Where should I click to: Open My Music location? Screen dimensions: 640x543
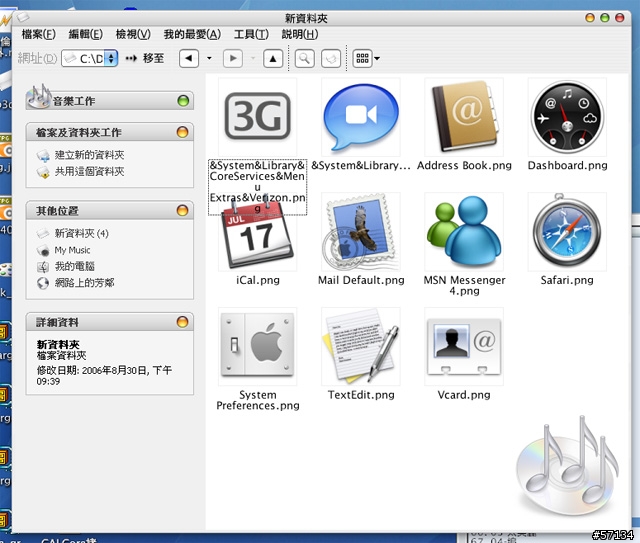pos(72,250)
